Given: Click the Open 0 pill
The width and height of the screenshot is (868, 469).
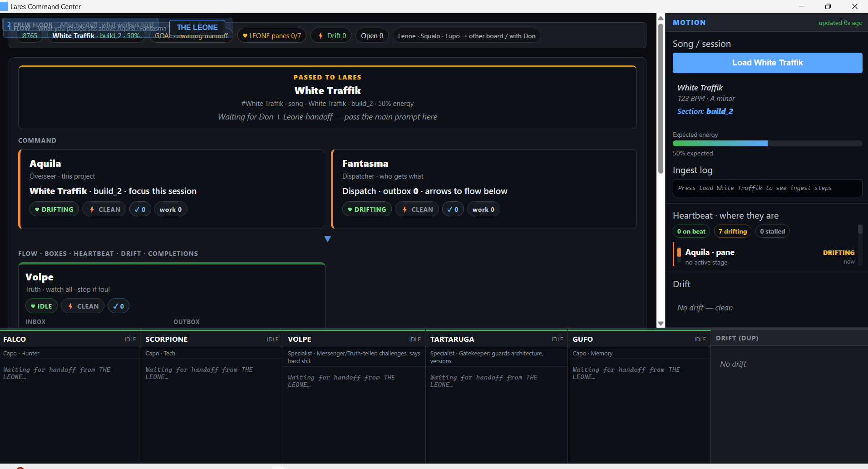Looking at the screenshot, I should (372, 36).
